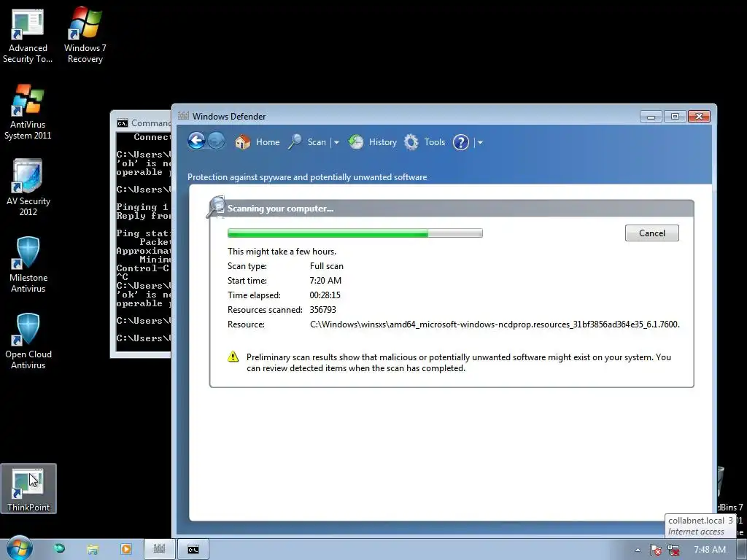This screenshot has height=560, width=747.
Task: Bring the Command Prompt window title forward
Action: tap(150, 122)
